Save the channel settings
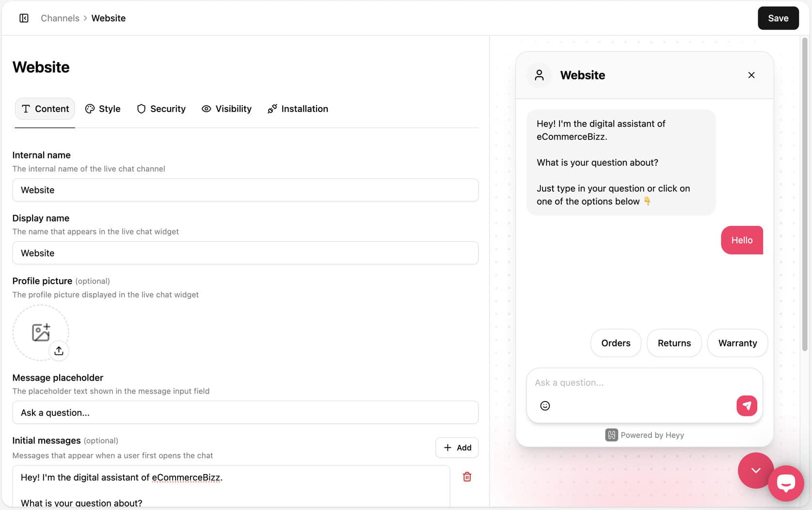Screen dimensions: 812x510 tap(778, 18)
